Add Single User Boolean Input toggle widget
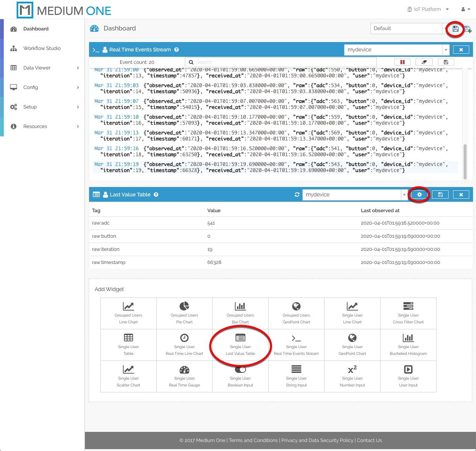476x451 pixels. click(240, 377)
